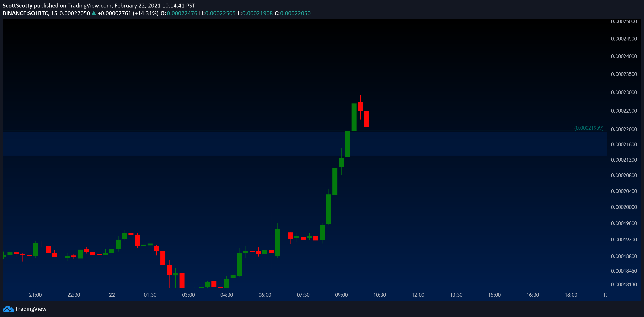Click the 03:00 time axis label
This screenshot has width=644, height=317.
point(188,295)
